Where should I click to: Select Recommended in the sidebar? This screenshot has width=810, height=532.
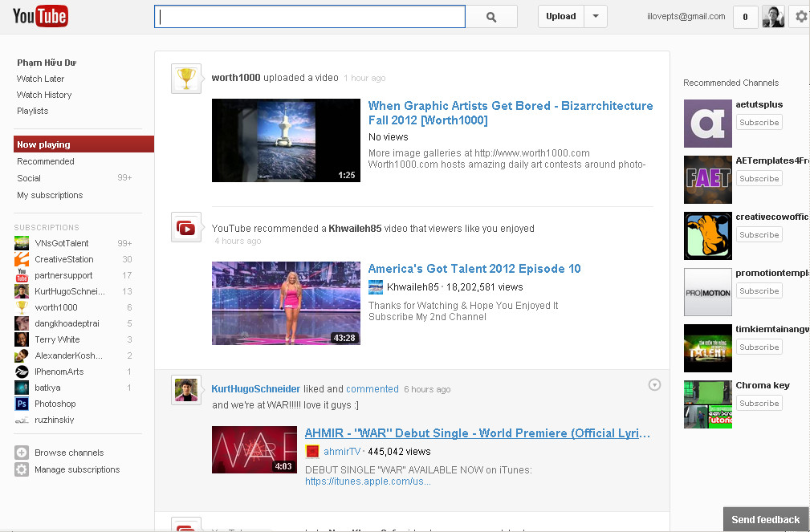pyautogui.click(x=46, y=161)
